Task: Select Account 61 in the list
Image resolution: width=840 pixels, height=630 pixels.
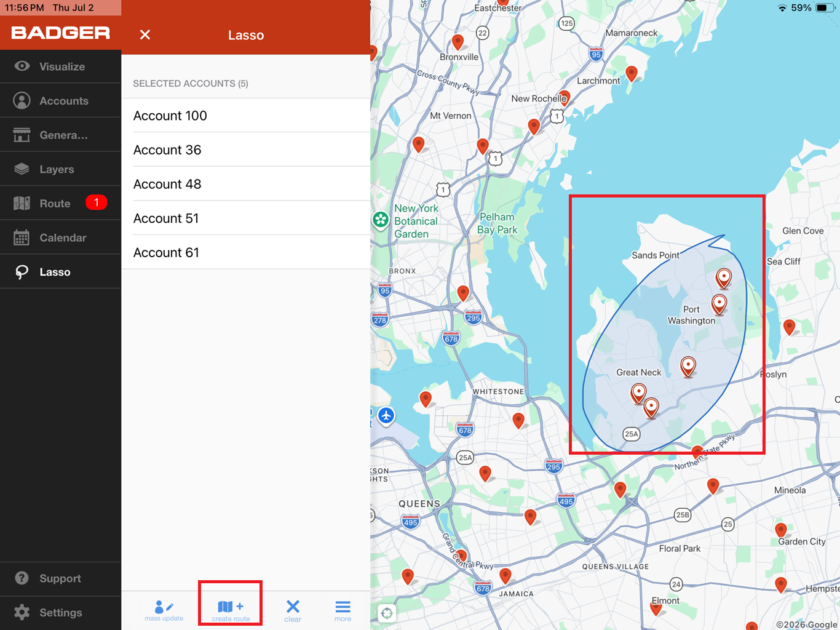Action: (246, 252)
